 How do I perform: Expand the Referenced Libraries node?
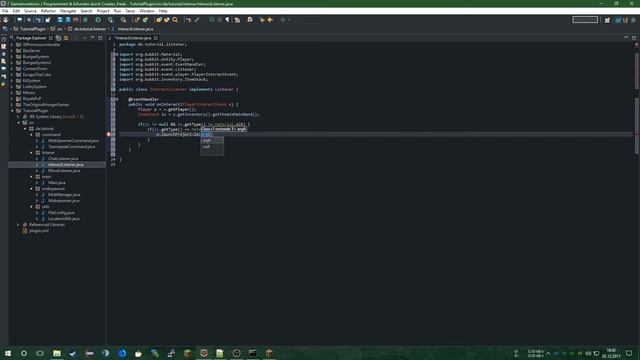18,224
